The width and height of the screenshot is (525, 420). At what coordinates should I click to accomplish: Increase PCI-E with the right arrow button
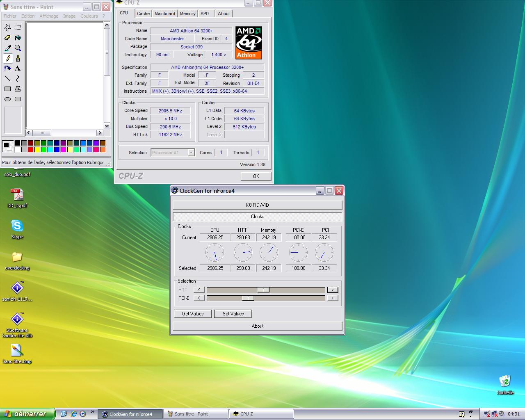click(333, 298)
